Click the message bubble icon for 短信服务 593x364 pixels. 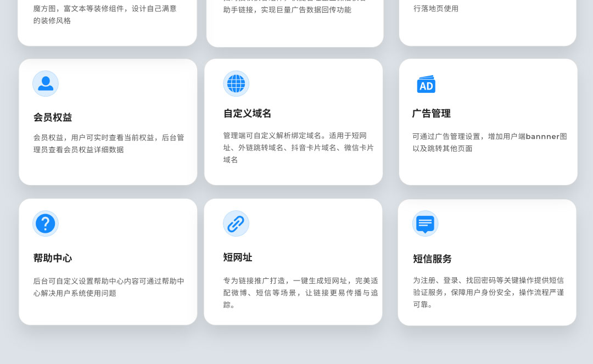point(426,223)
